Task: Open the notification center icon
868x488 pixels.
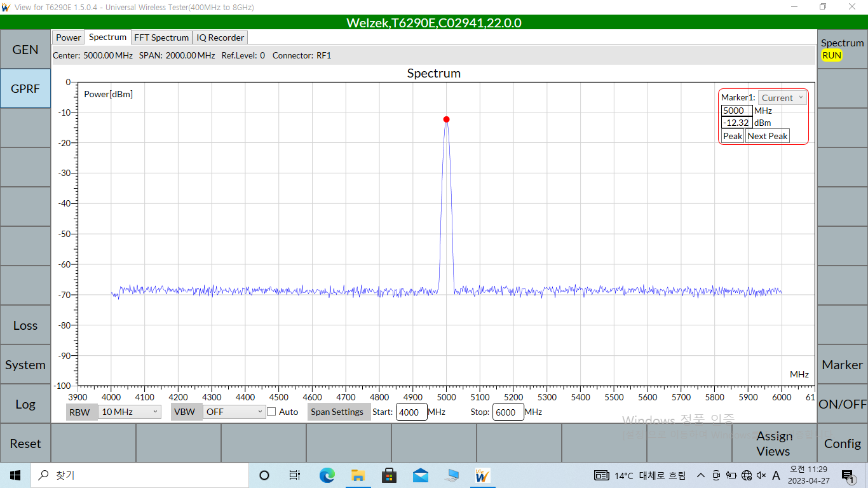Action: click(848, 475)
